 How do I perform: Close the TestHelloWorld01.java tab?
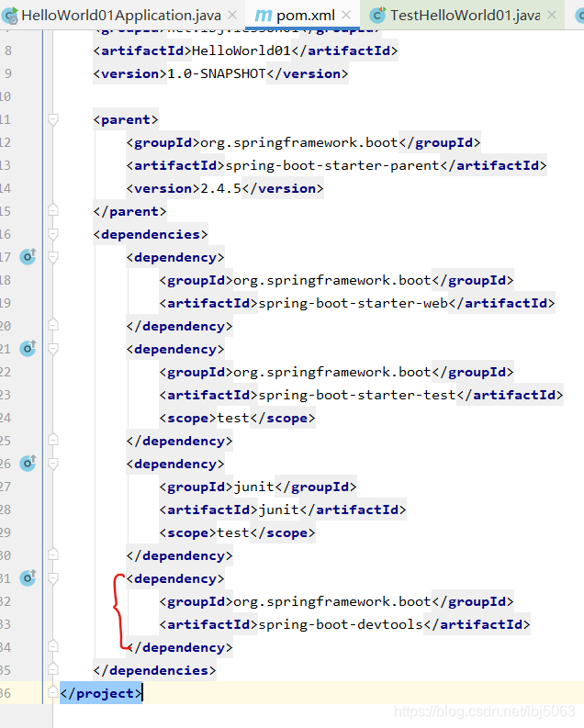pos(552,16)
